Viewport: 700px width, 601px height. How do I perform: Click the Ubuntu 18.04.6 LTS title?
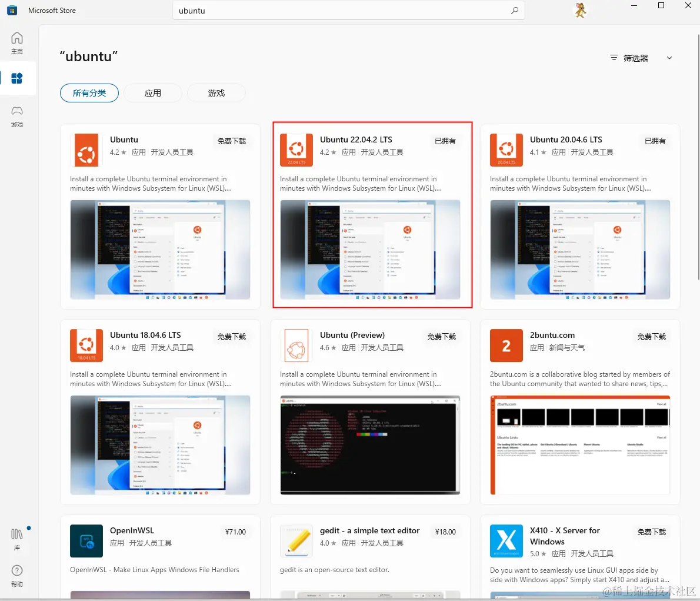pyautogui.click(x=145, y=335)
